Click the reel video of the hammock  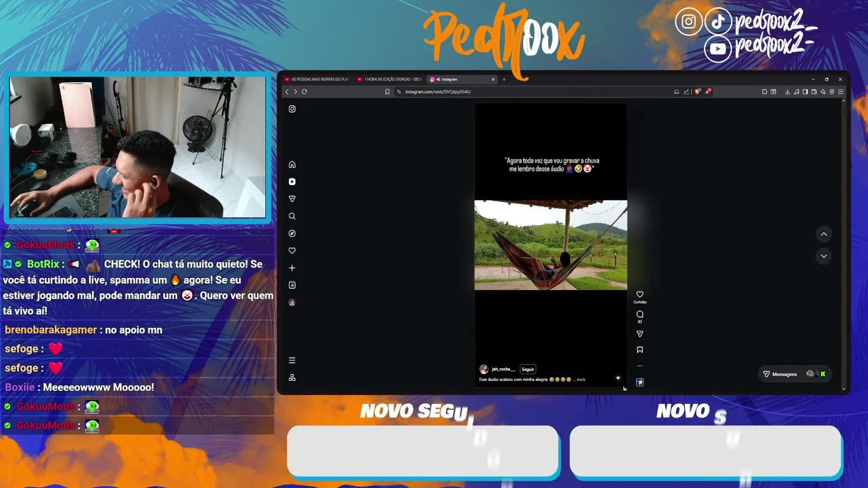[x=551, y=245]
